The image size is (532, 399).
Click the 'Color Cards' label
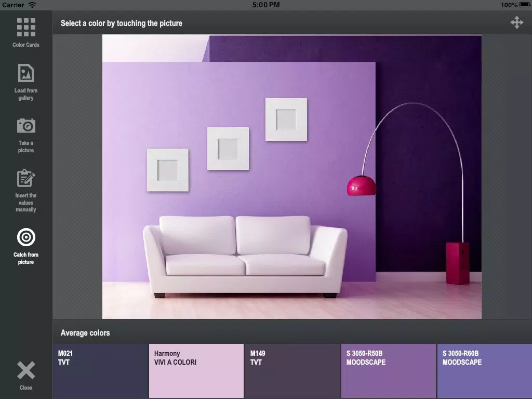tap(26, 45)
